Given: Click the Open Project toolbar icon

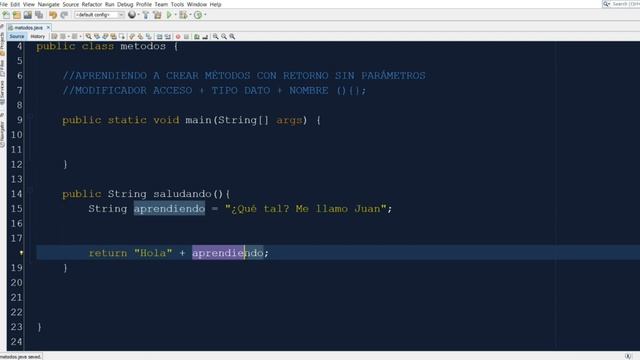Looking at the screenshot, I should point(27,15).
